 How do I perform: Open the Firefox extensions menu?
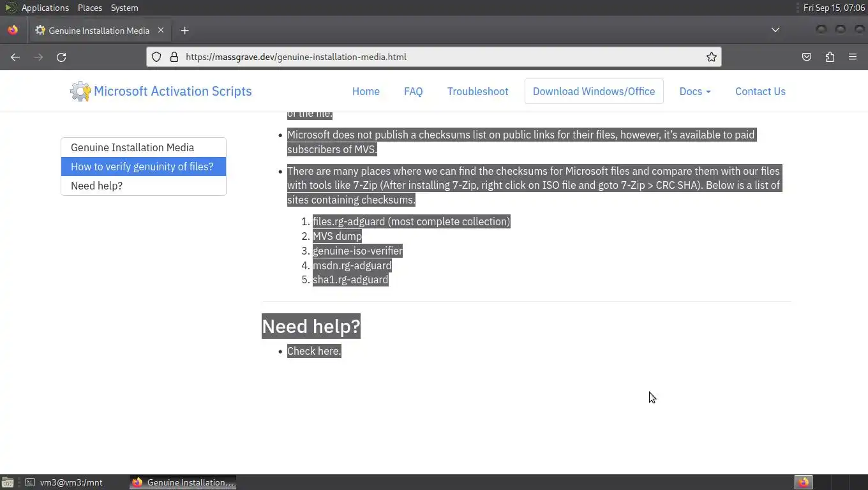(x=830, y=57)
